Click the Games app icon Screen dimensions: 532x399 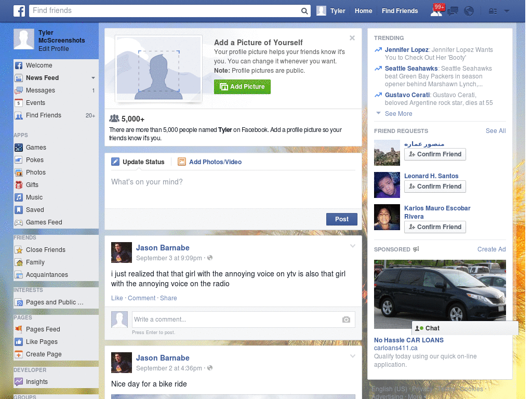pyautogui.click(x=19, y=148)
